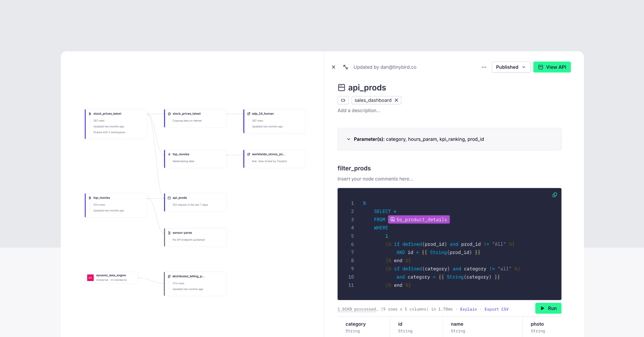Click the Export CSV link
Screen dimensions: 644x337
496,309
